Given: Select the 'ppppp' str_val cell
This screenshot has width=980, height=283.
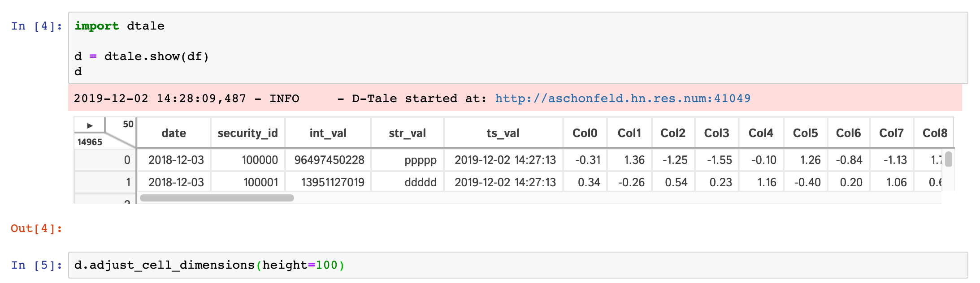Looking at the screenshot, I should [420, 160].
